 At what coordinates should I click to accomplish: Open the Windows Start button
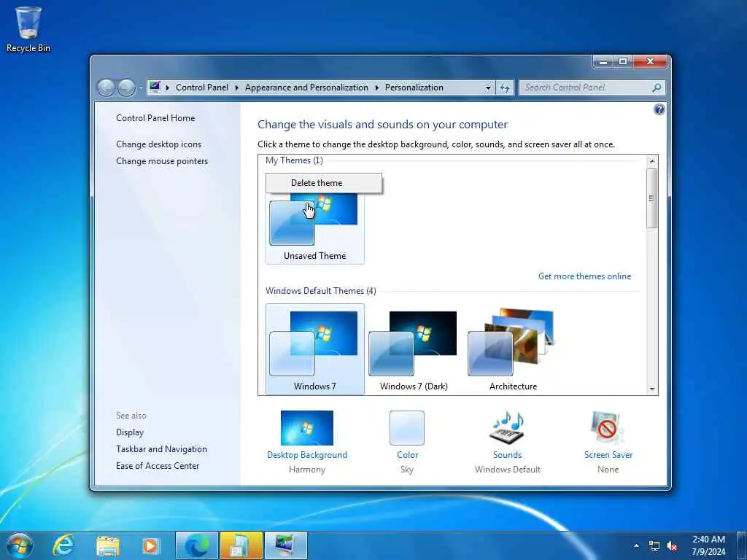[20, 545]
